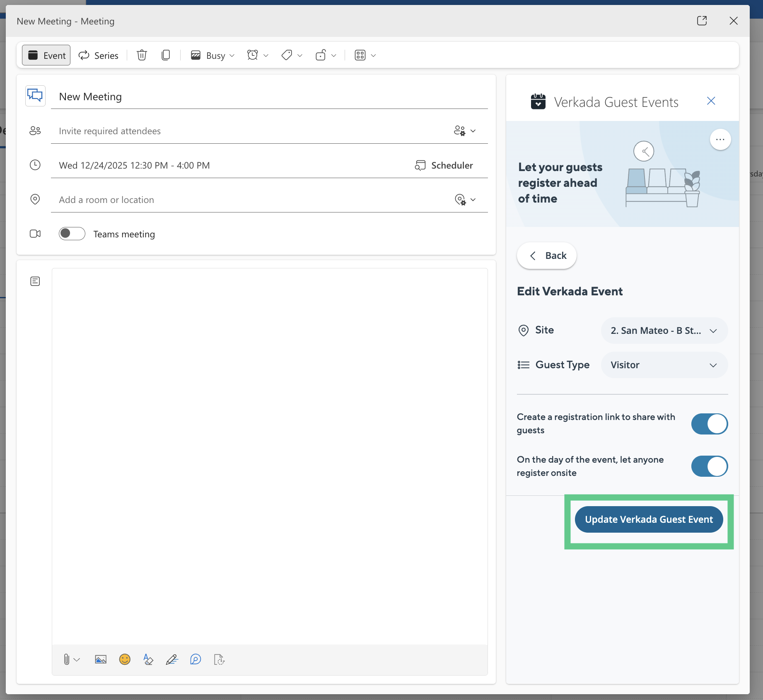Open the Site dropdown

click(x=664, y=331)
